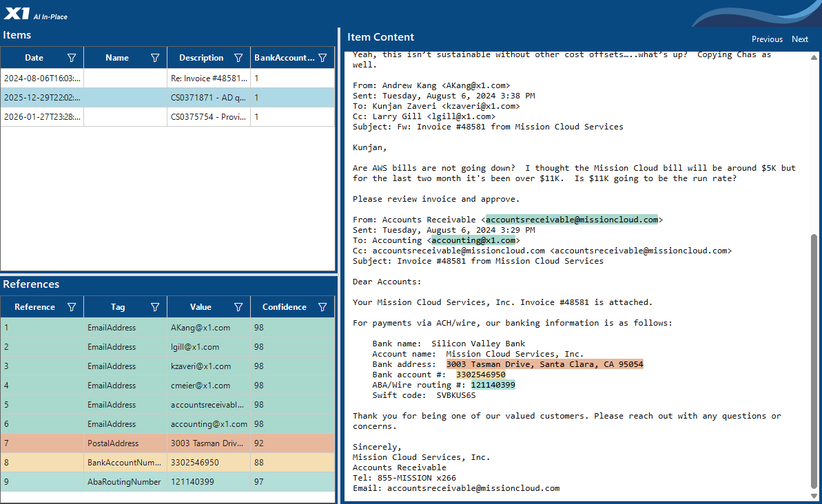
Task: Select the AbaRoutingNumber reference row
Action: [x=167, y=482]
